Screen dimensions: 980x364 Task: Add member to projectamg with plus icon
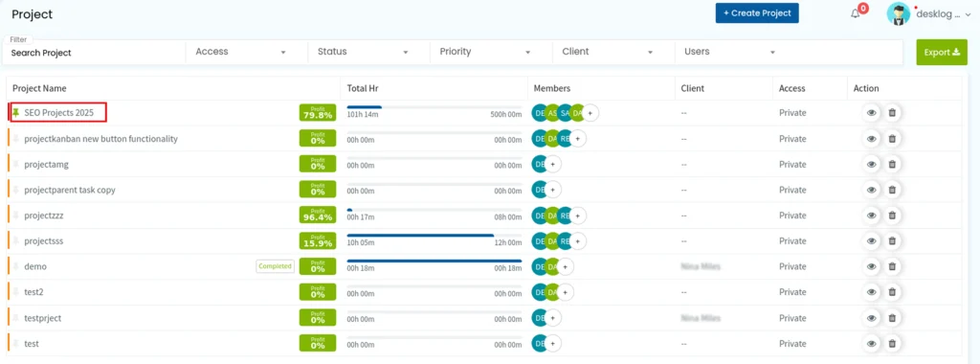[554, 164]
